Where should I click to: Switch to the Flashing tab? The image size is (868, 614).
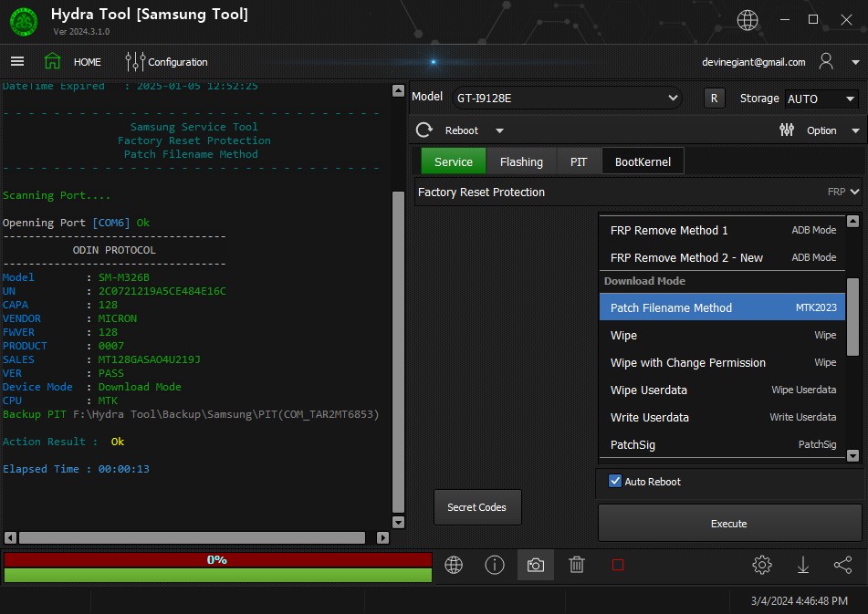click(x=521, y=161)
